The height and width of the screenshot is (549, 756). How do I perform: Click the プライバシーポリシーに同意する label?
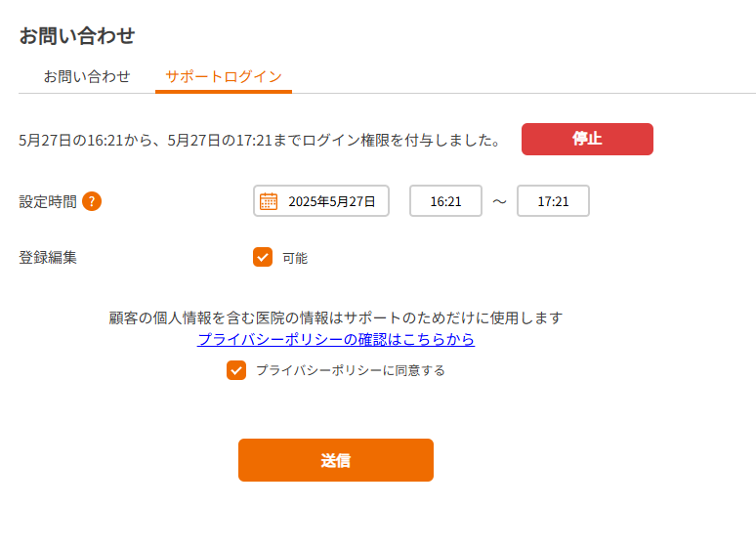(x=351, y=370)
